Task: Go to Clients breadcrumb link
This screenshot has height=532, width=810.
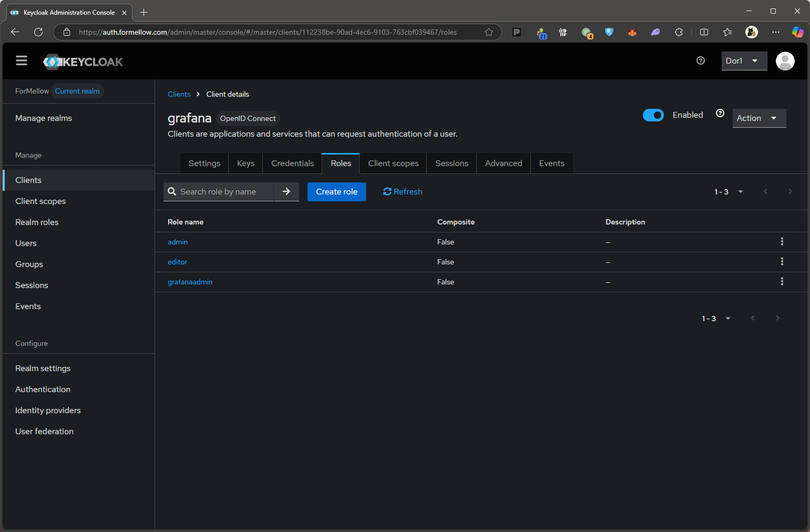Action: [179, 94]
